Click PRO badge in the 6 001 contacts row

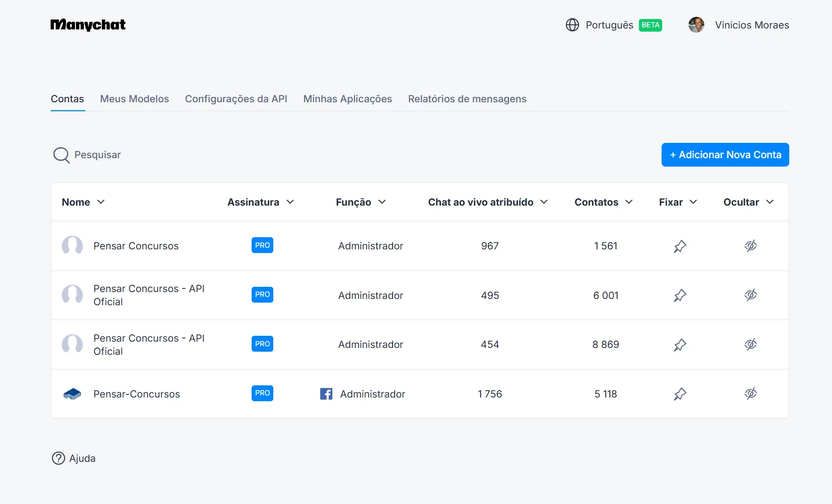click(x=262, y=295)
